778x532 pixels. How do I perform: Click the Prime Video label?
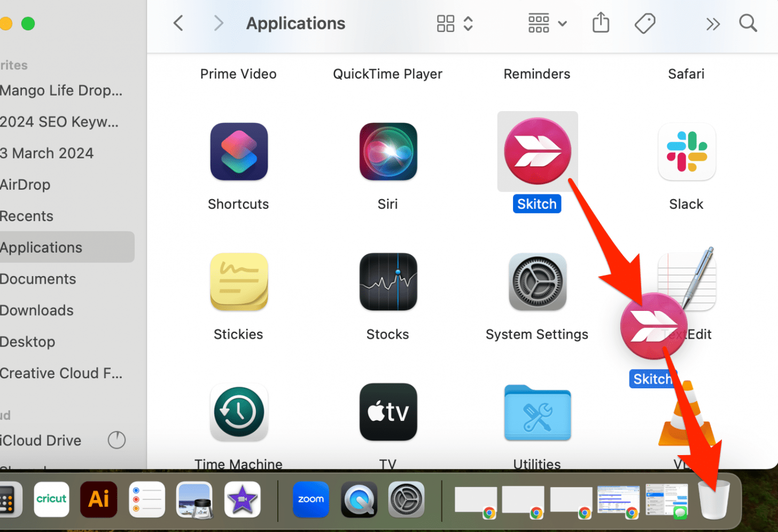pyautogui.click(x=238, y=74)
